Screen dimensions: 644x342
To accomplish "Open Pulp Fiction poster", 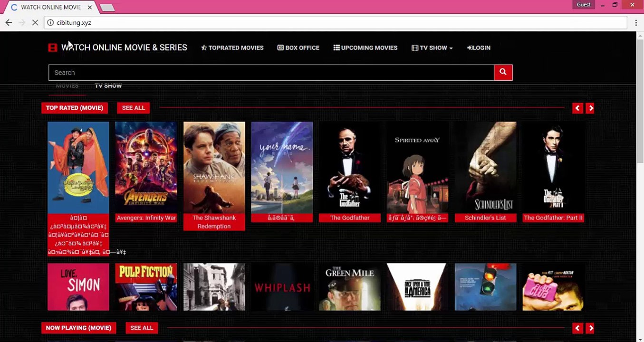I will point(146,287).
